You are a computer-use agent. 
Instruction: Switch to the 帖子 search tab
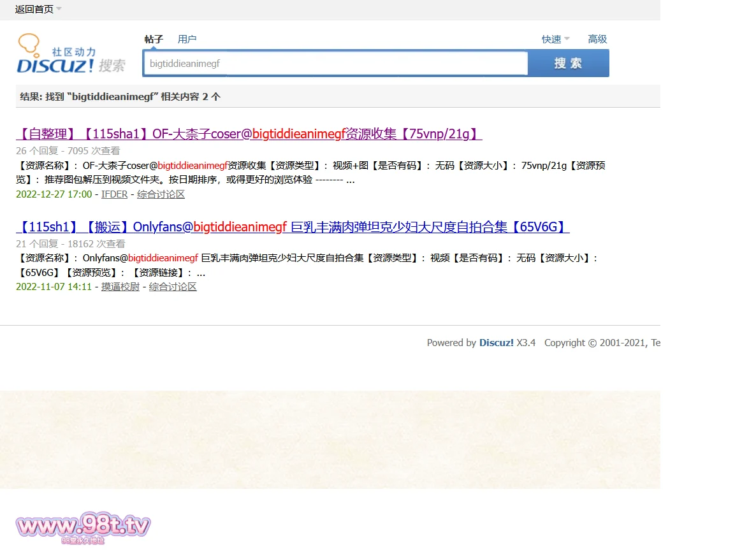click(154, 39)
